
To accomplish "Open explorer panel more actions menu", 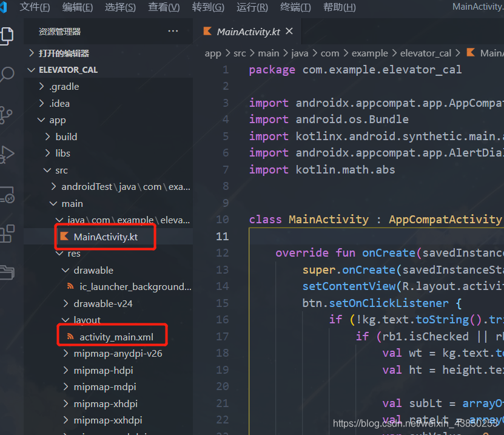I will [173, 31].
